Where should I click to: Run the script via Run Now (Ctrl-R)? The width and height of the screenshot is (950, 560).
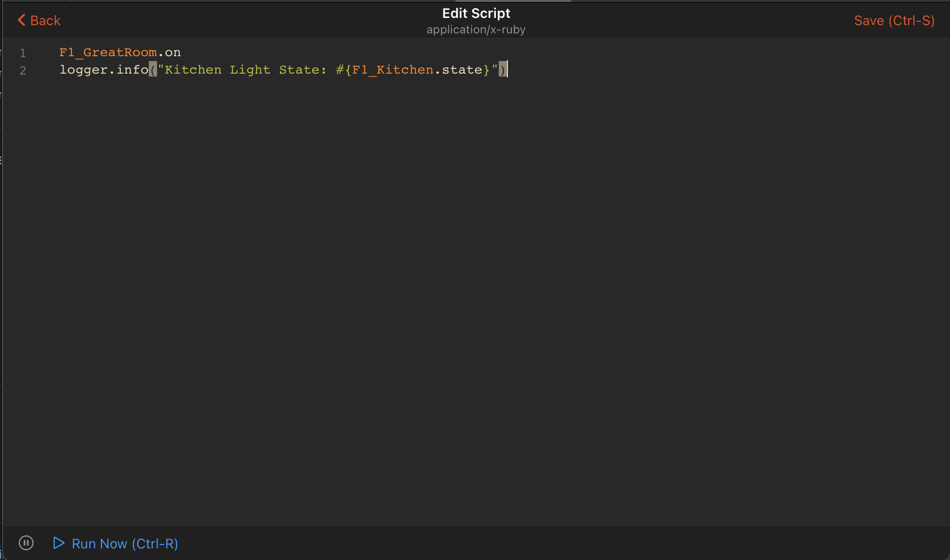pos(125,544)
